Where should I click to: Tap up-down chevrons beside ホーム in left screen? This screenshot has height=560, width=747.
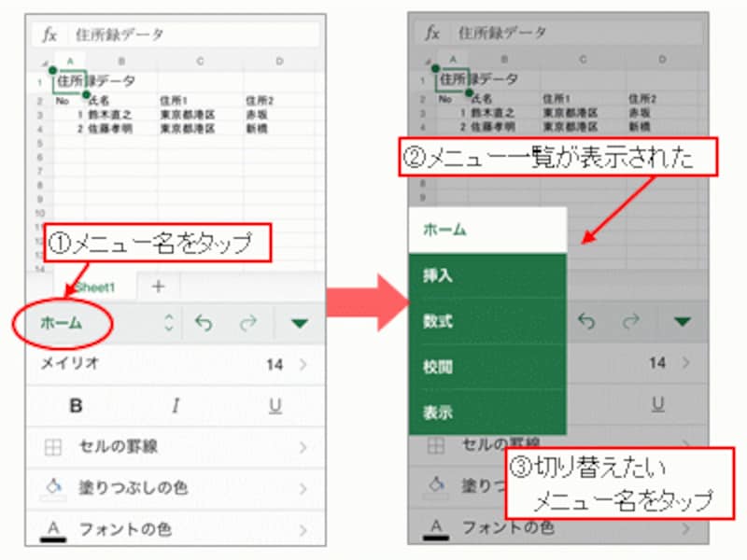[x=168, y=322]
